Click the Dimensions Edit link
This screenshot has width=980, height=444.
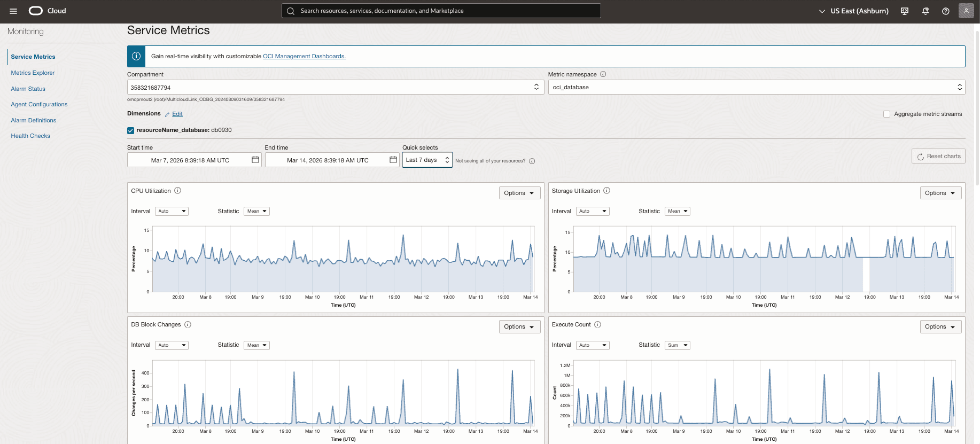click(x=177, y=114)
